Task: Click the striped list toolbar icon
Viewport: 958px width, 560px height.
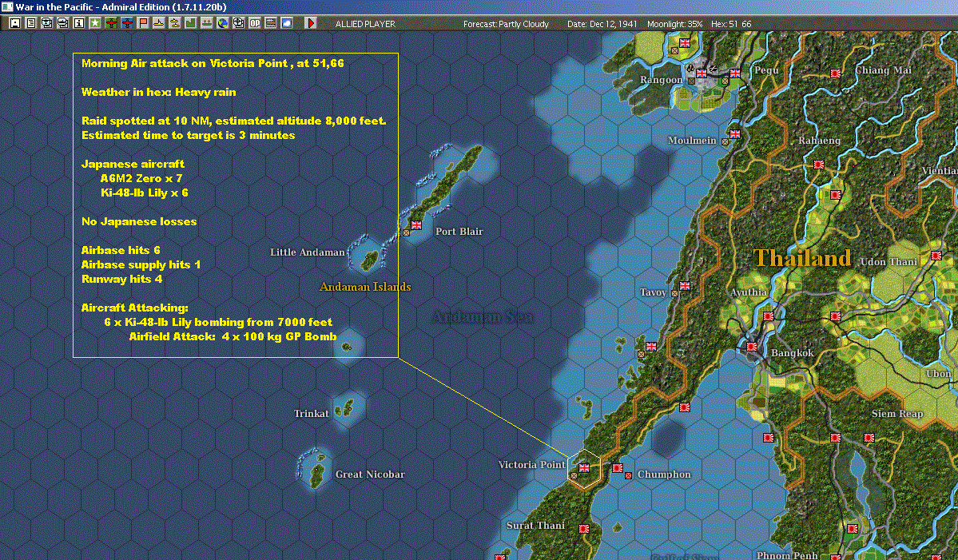Action: (271, 23)
